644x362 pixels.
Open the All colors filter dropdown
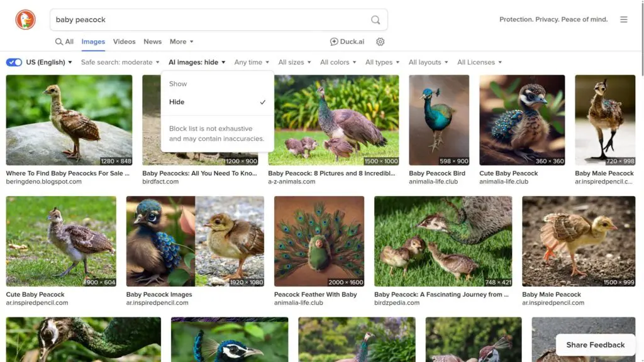[338, 62]
